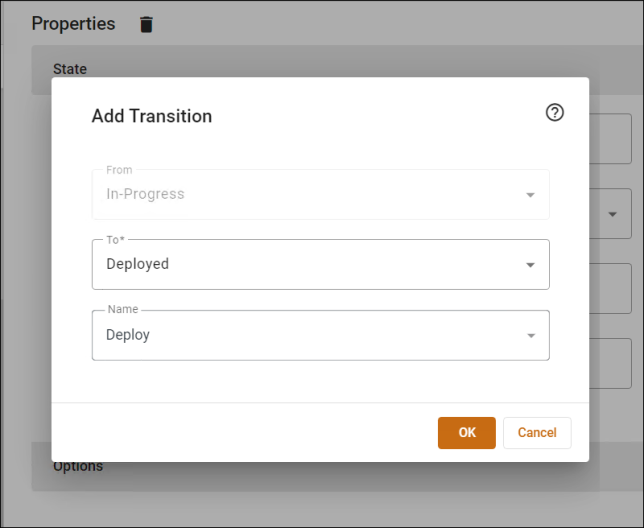Expand the To dropdown arrow

(530, 265)
